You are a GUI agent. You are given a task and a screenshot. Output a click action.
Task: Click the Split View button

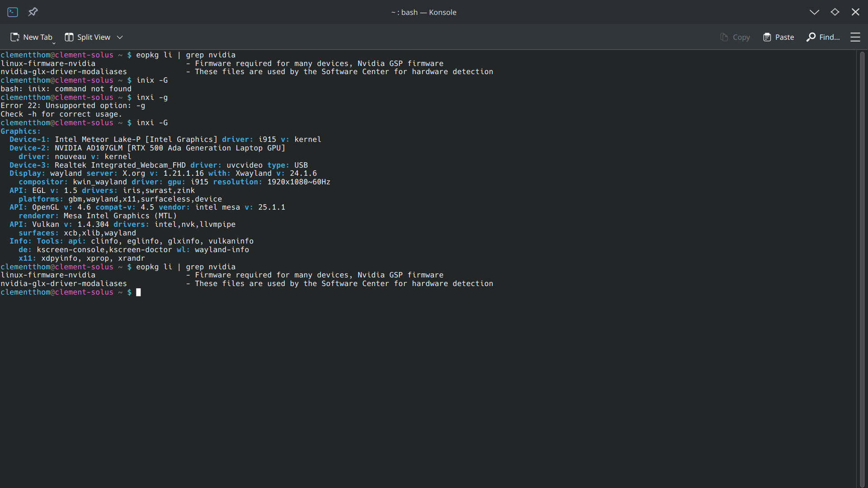click(88, 37)
